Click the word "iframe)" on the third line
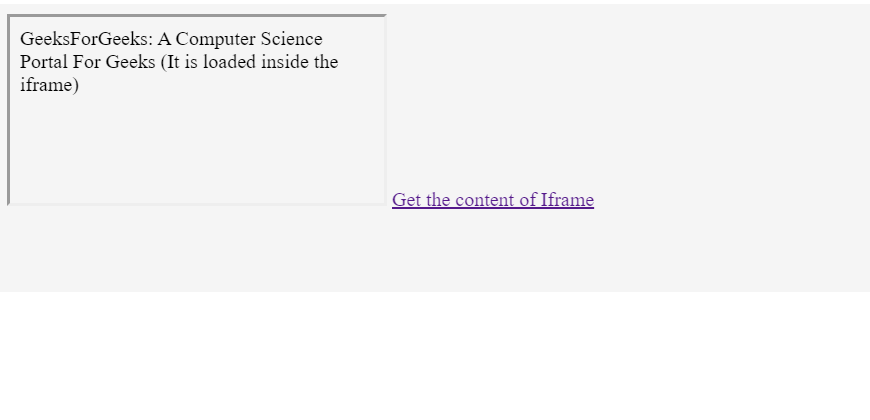Screen dimensions: 870x420 (49, 85)
